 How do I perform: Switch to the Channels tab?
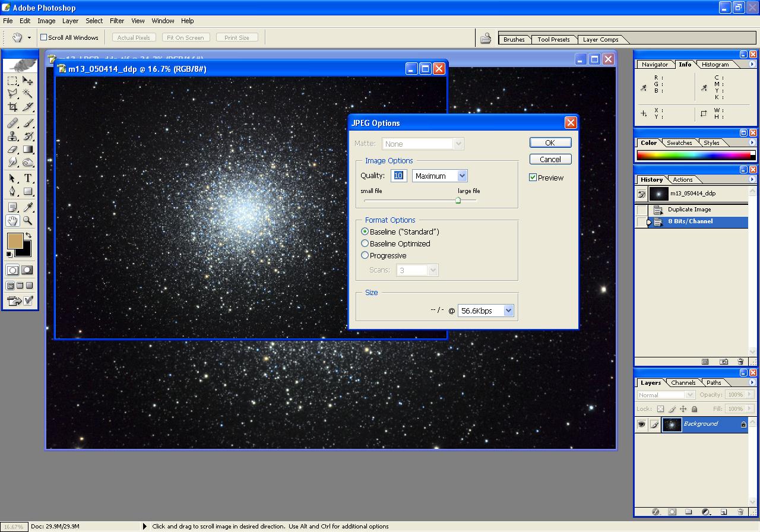683,383
